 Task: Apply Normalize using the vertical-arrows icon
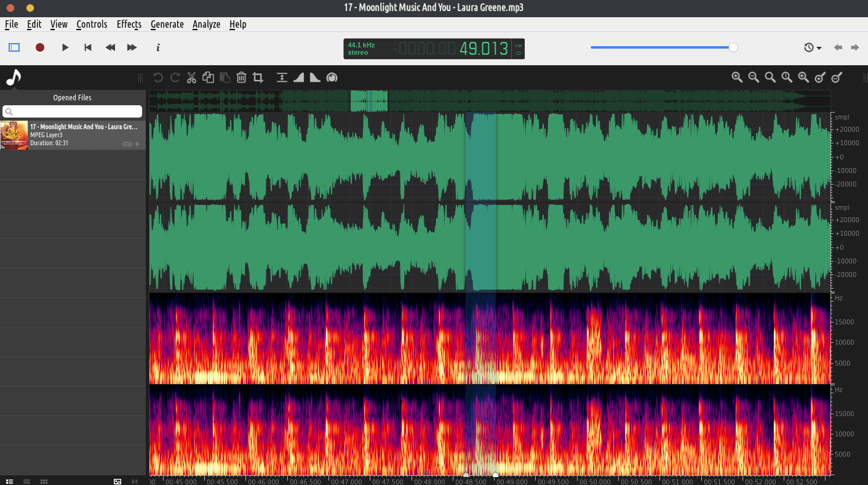pyautogui.click(x=282, y=78)
